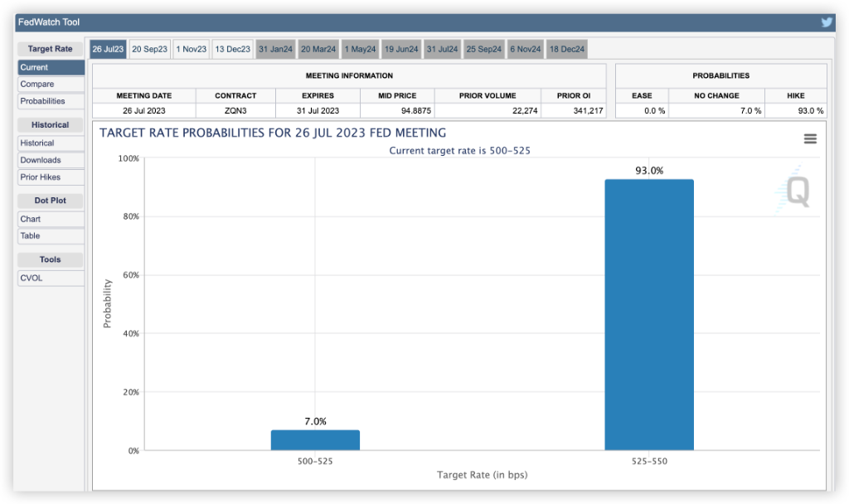Open the chart hamburger menu
Screen dimensions: 849x504
point(810,139)
